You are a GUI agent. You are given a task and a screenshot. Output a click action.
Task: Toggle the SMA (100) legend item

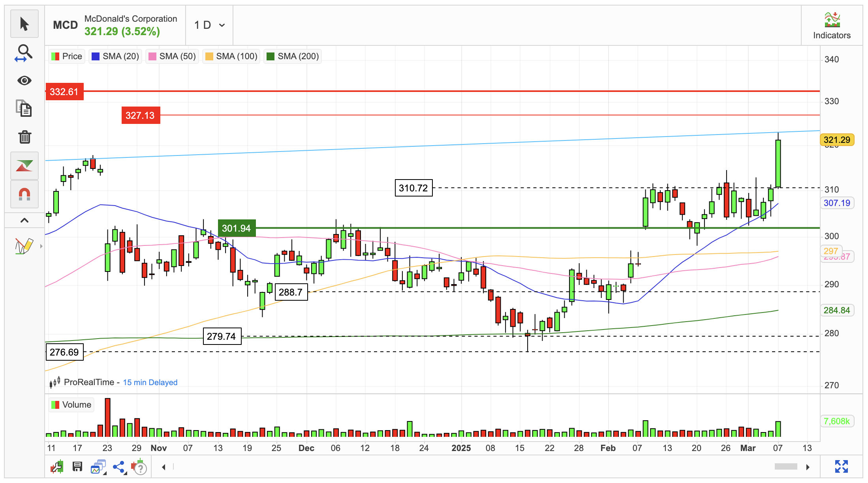[231, 56]
